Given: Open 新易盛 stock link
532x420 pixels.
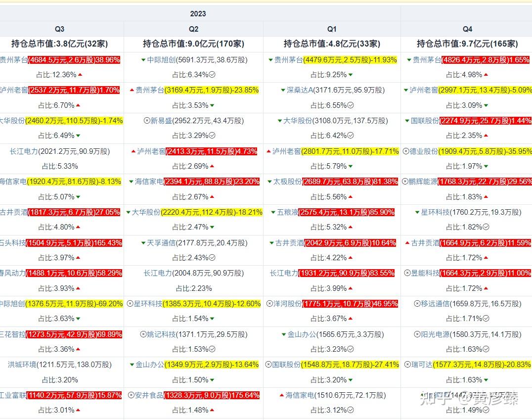Looking at the screenshot, I should (x=162, y=121).
